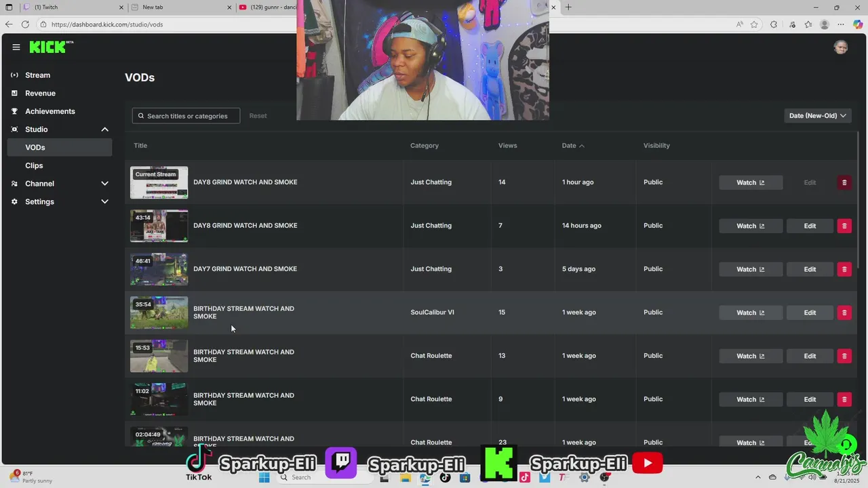Open the user profile avatar menu
The height and width of the screenshot is (488, 868).
(841, 47)
